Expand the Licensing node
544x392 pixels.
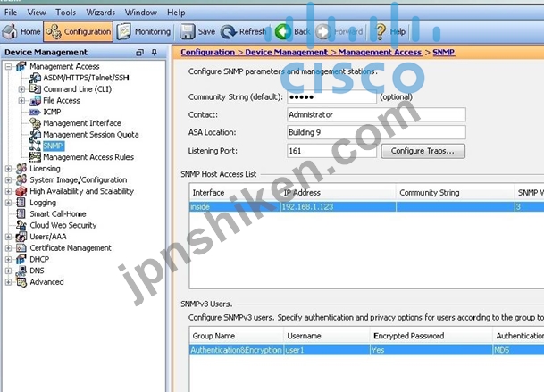point(8,169)
